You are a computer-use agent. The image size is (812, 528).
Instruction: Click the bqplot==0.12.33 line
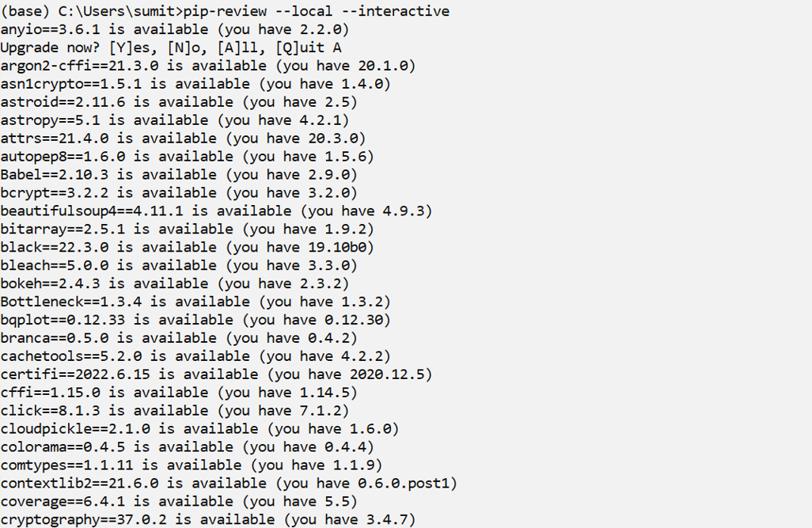pyautogui.click(x=195, y=321)
